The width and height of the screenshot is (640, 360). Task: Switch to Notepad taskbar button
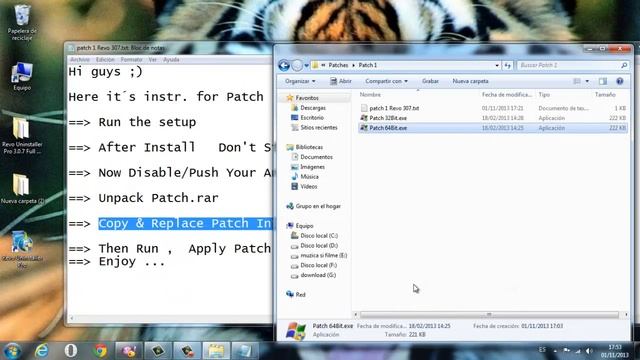pos(245,351)
